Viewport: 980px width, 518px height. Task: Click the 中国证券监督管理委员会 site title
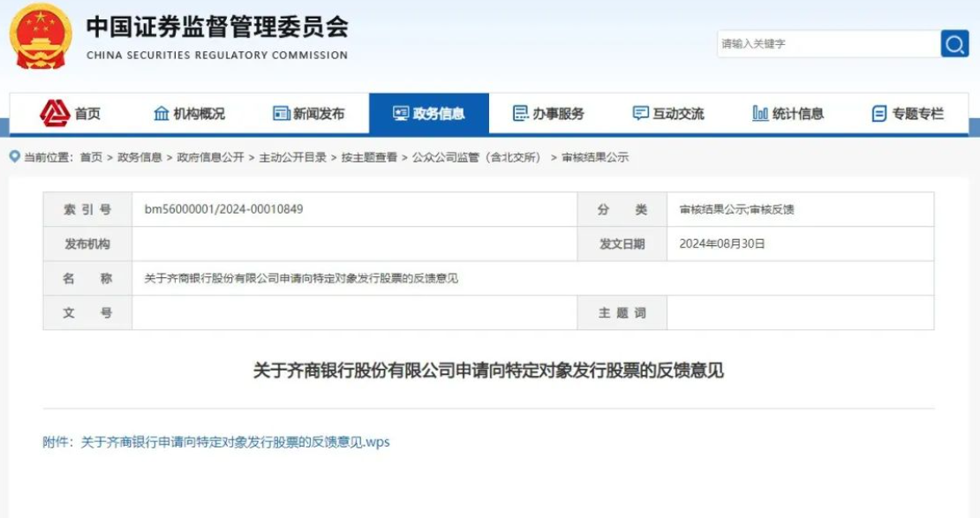[x=217, y=26]
